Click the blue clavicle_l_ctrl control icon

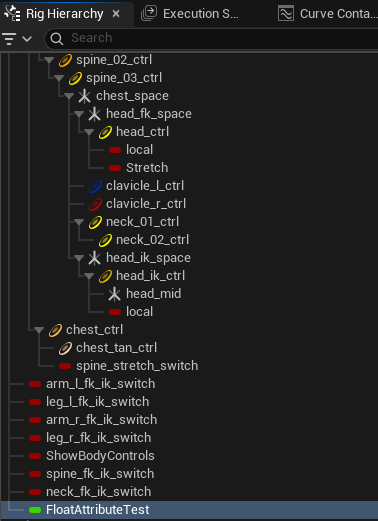click(x=95, y=186)
